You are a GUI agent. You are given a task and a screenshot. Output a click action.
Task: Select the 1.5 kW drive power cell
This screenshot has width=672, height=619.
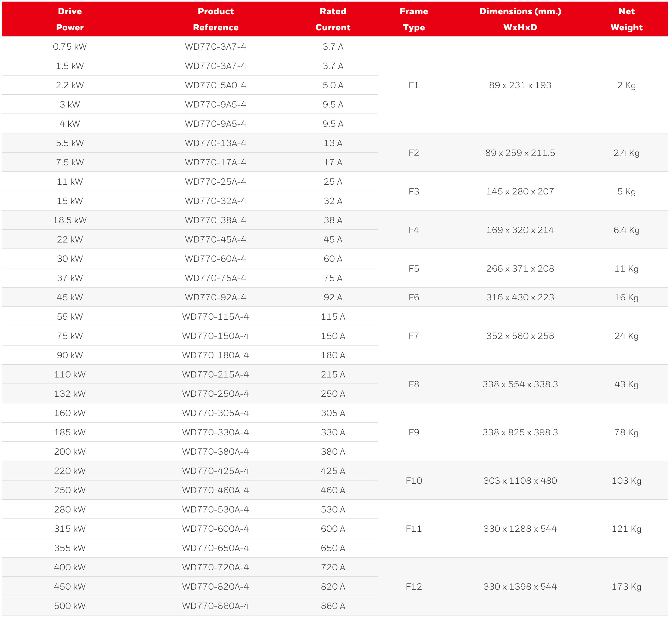70,66
